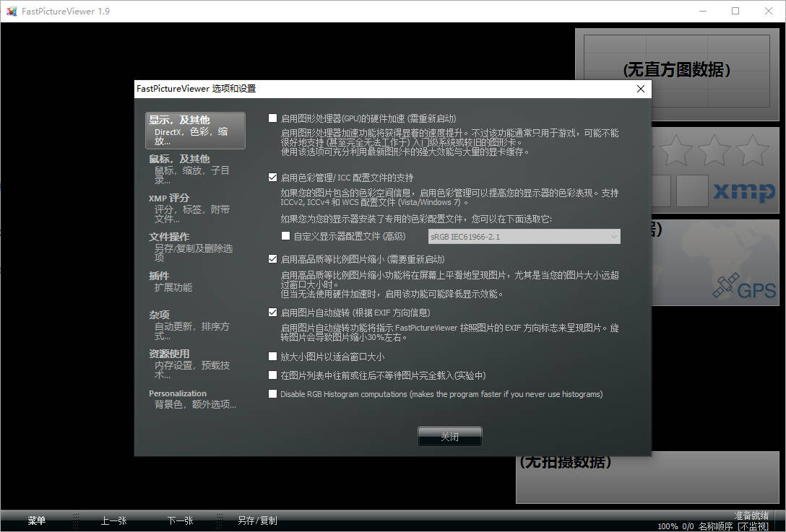Click the XMP logo in rating panel
The image size is (786, 532).
(744, 191)
